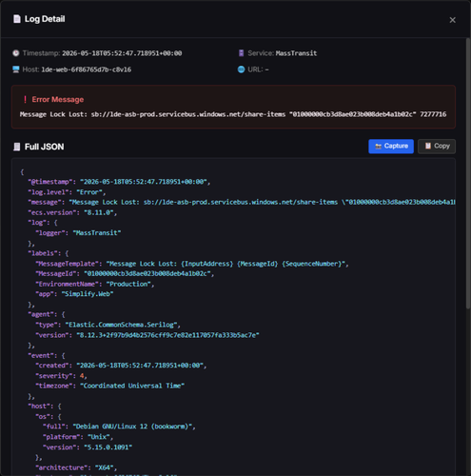Click the camera icon inside Capture button
The height and width of the screenshot is (476, 471).
pos(378,147)
